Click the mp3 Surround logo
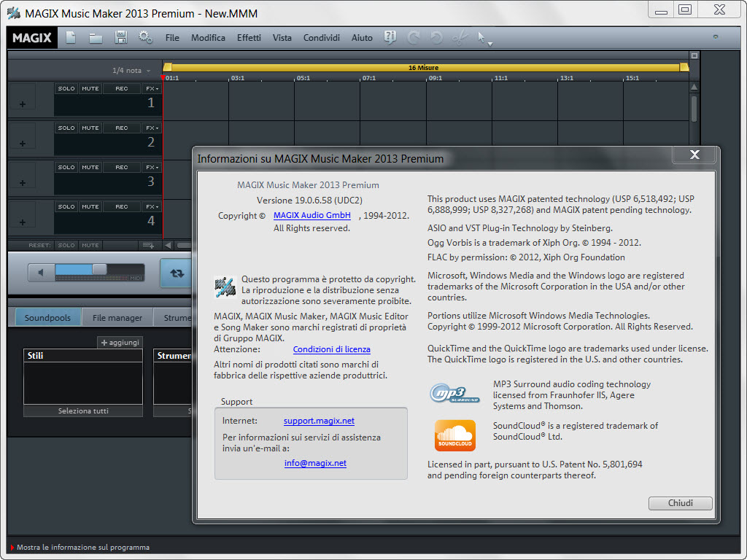Image resolution: width=747 pixels, height=560 pixels. tap(454, 394)
